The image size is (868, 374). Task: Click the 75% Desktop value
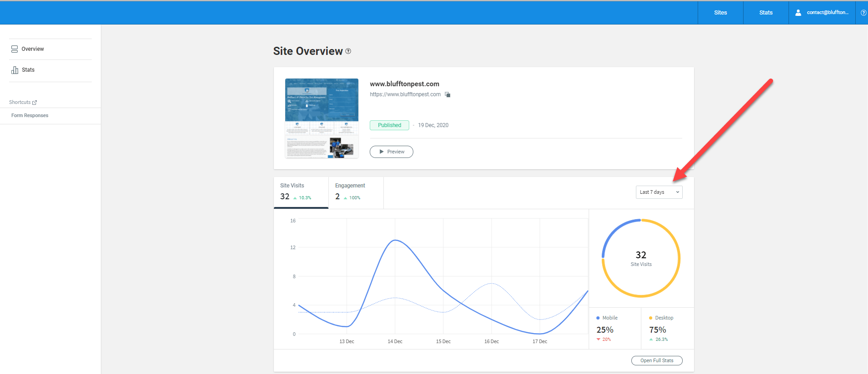click(x=658, y=330)
